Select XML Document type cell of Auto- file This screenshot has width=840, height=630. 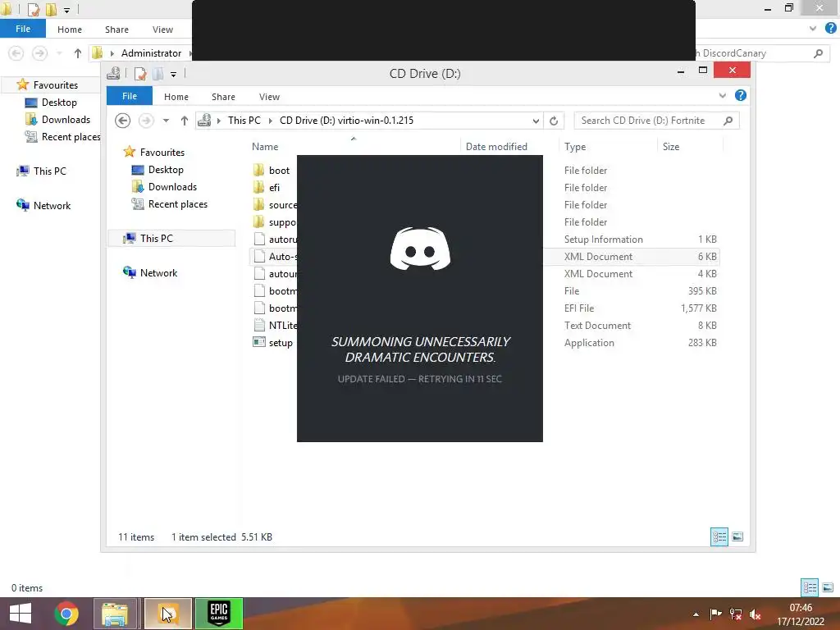598,257
